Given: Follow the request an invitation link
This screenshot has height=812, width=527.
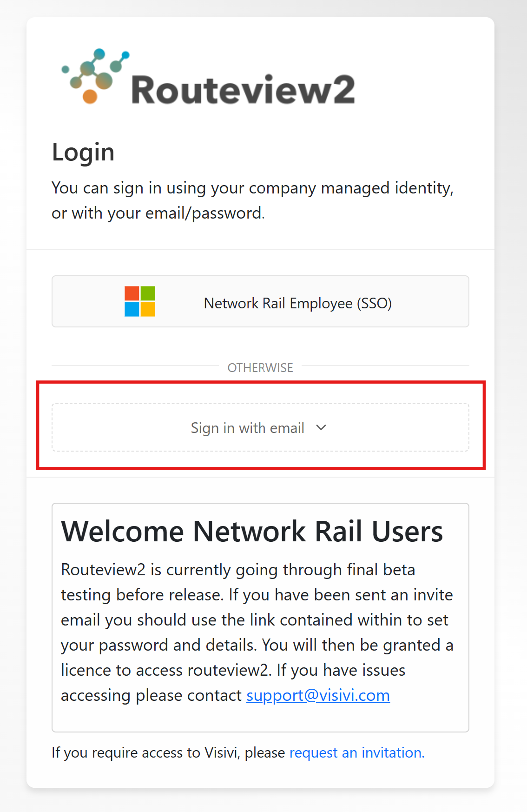Looking at the screenshot, I should [357, 752].
